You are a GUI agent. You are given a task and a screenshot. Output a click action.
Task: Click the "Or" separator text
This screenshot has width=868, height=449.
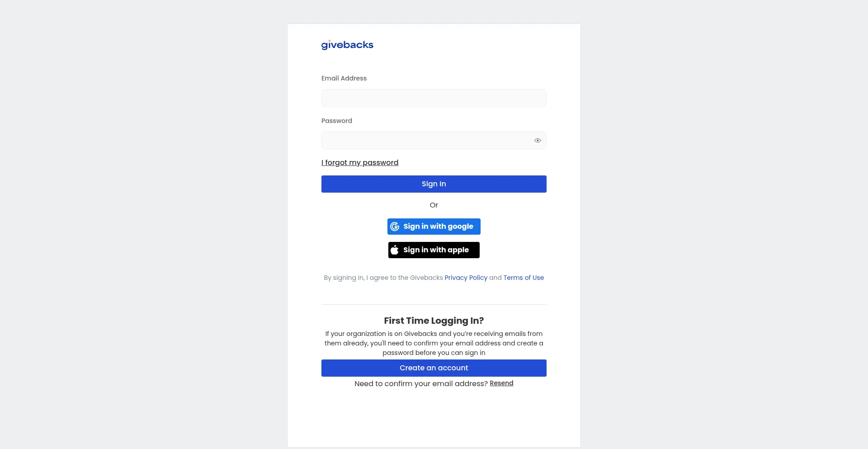click(x=434, y=205)
